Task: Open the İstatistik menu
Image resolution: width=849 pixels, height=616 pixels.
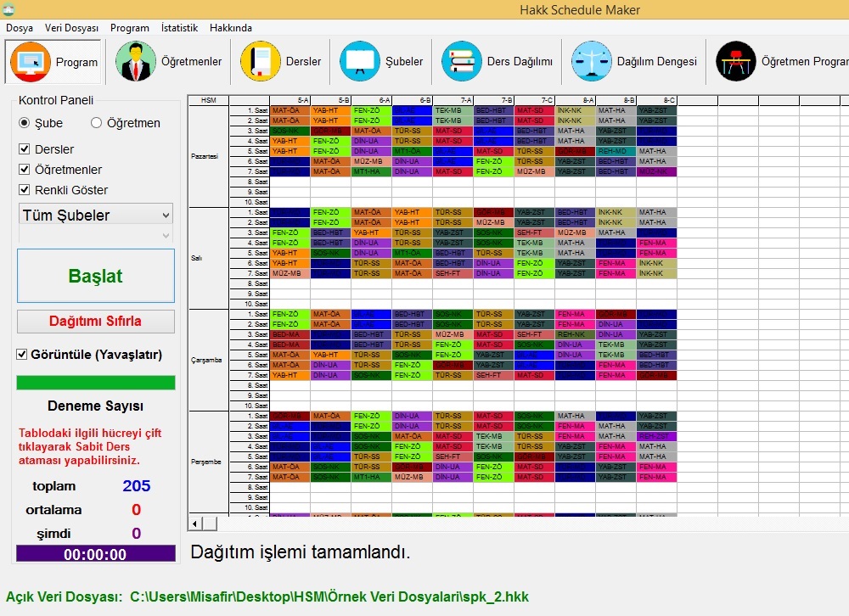Action: [179, 28]
